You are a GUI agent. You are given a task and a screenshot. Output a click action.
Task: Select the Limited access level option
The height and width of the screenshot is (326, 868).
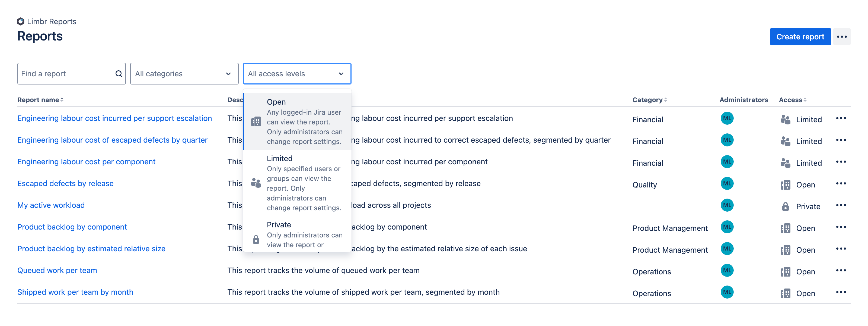click(297, 183)
